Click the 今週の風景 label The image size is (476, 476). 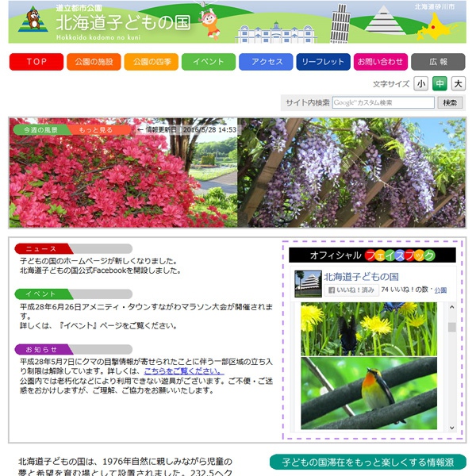click(x=40, y=130)
